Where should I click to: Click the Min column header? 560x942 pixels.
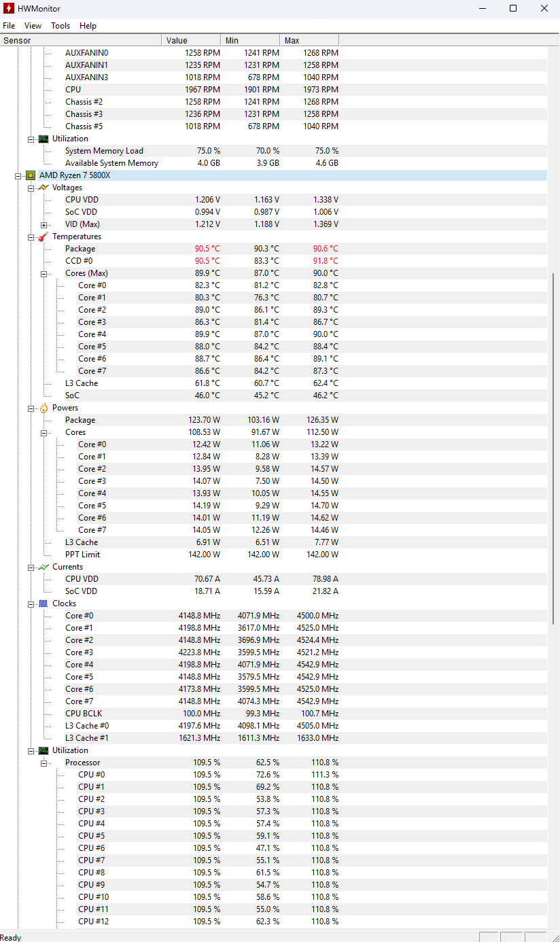tap(250, 41)
